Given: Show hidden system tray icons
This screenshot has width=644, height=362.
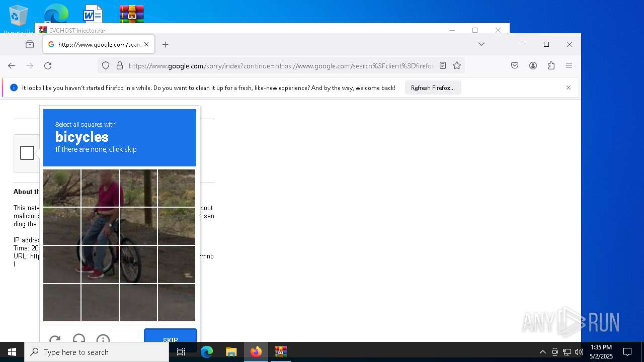Looking at the screenshot, I should 542,352.
